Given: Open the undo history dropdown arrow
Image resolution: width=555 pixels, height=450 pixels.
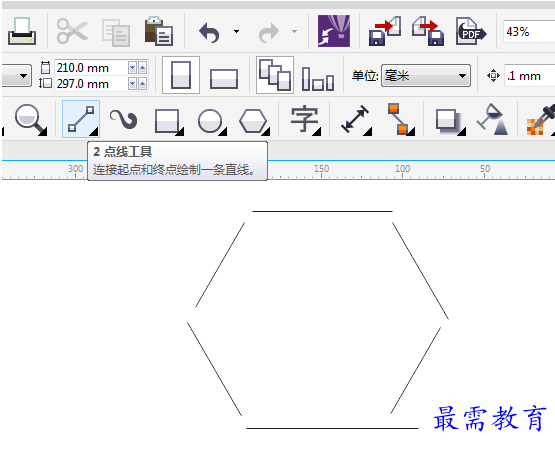Looking at the screenshot, I should (236, 32).
